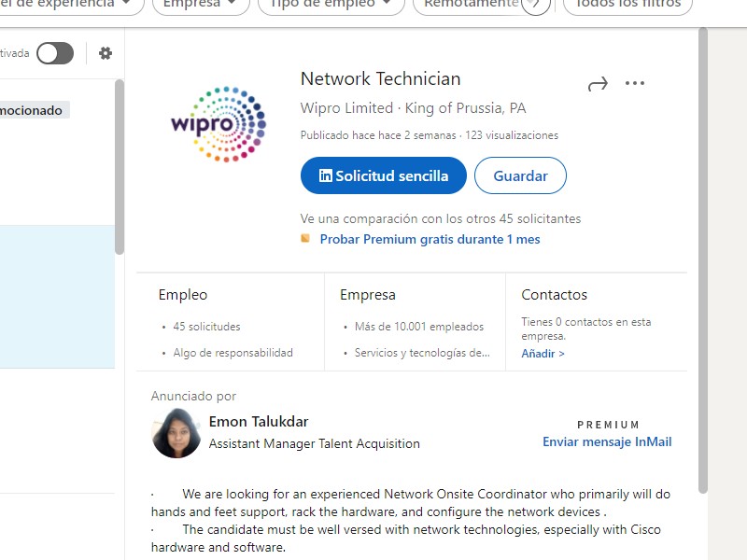This screenshot has height=560, width=747.
Task: Apply with Solicitud sencilla button
Action: (384, 175)
